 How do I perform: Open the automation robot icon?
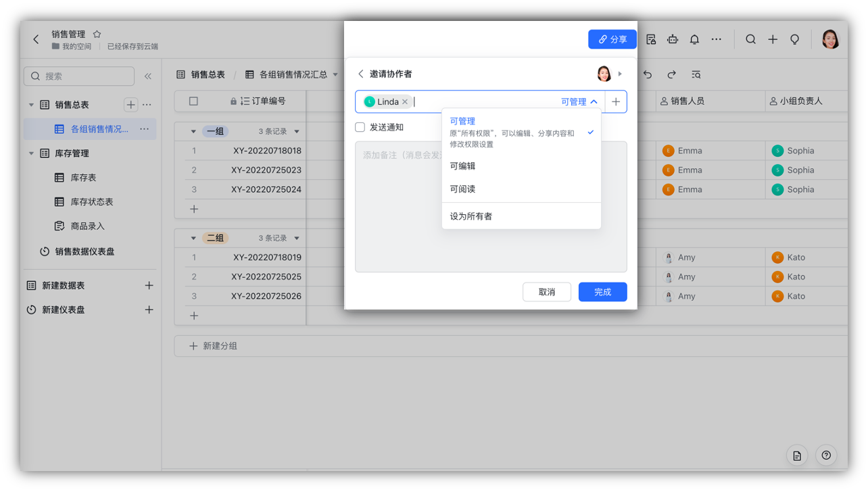673,40
